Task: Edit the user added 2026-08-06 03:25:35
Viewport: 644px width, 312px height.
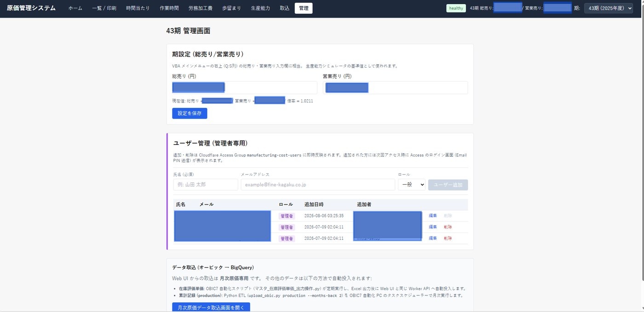Action: [x=433, y=216]
